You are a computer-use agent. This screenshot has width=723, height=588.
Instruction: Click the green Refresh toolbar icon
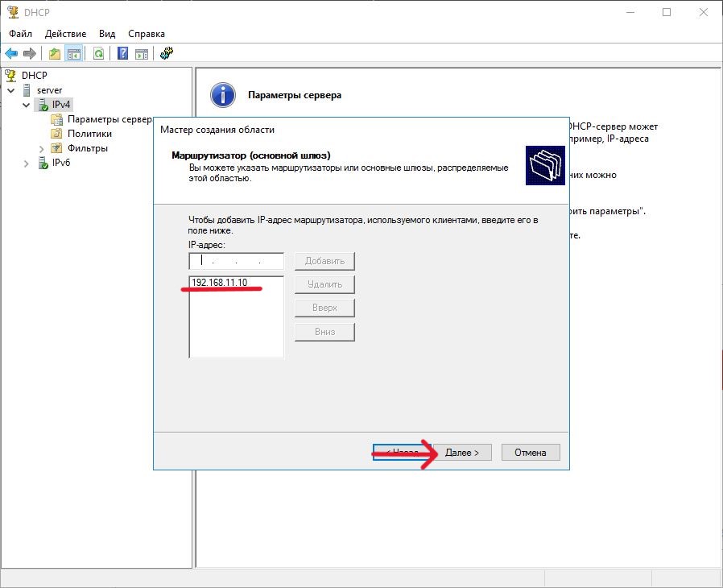click(98, 54)
